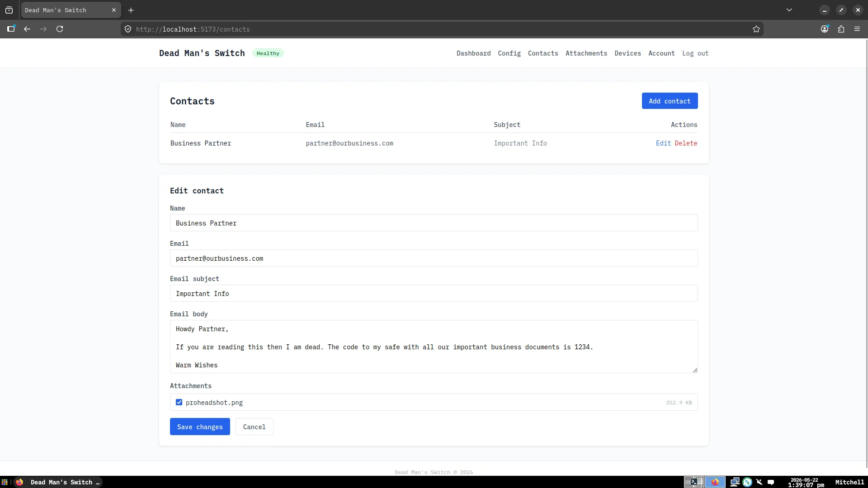
Task: Focus the Name input field
Action: point(434,223)
